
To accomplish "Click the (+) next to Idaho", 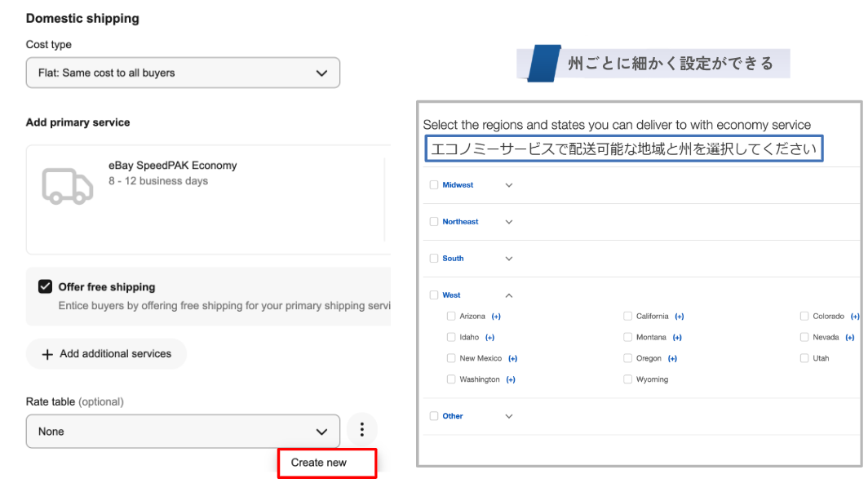I will click(489, 338).
